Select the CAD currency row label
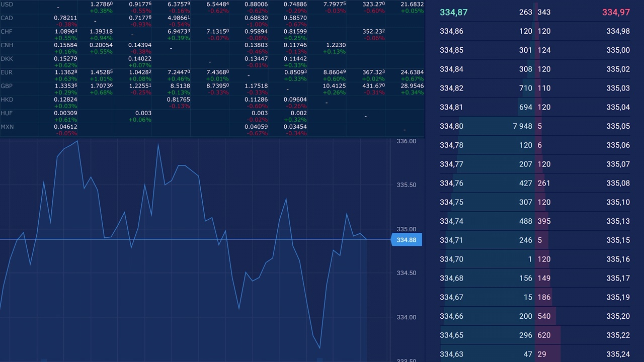Image resolution: width=644 pixels, height=362 pixels. (x=7, y=18)
